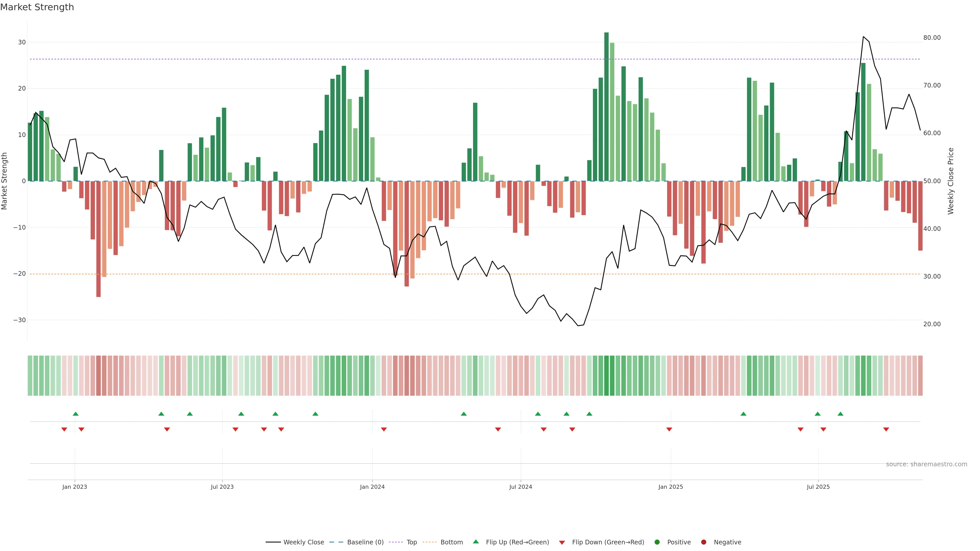Image resolution: width=980 pixels, height=551 pixels.
Task: Click the Weekly Close Price axis title
Action: (950, 181)
